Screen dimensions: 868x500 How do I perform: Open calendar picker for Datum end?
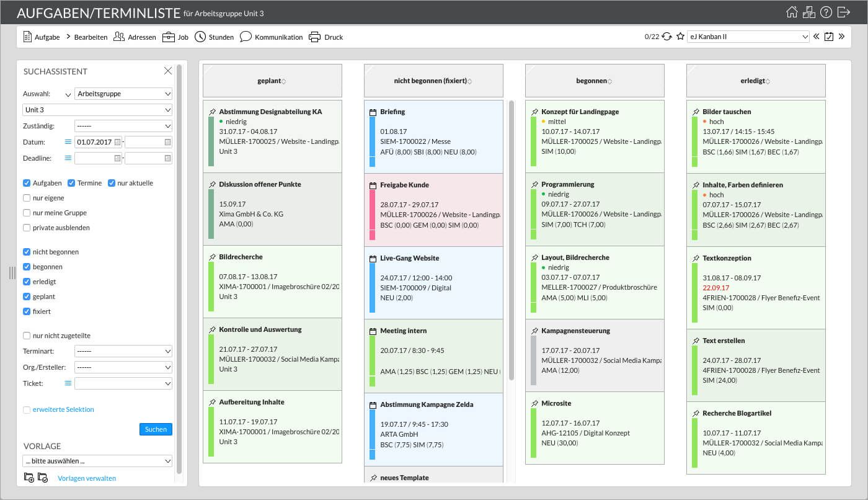coord(167,142)
